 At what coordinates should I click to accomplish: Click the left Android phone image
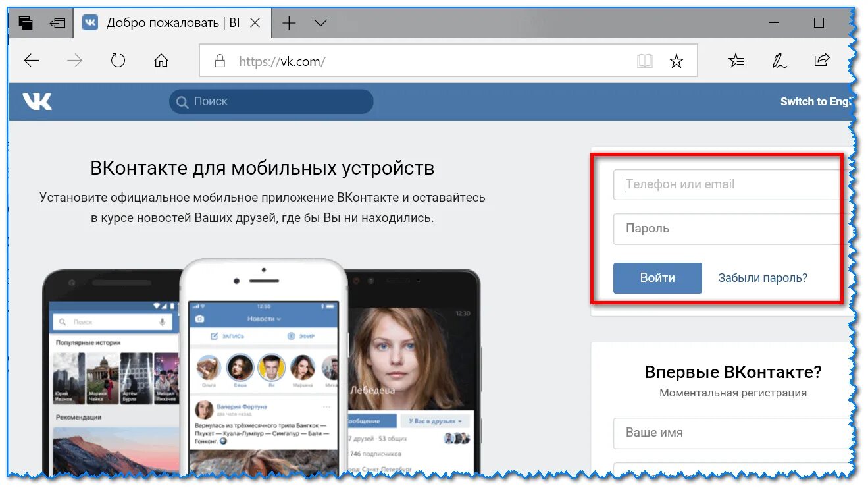(x=112, y=373)
